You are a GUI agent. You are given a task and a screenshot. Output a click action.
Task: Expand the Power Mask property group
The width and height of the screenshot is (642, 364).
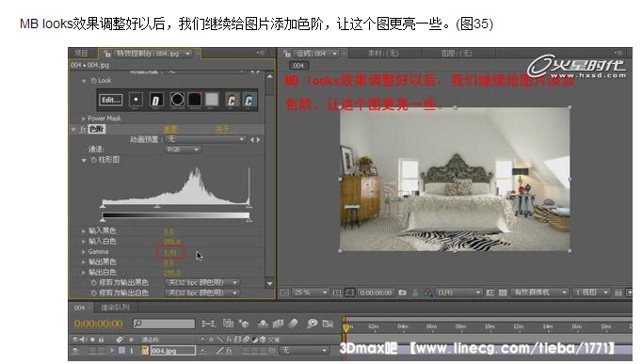[83, 119]
